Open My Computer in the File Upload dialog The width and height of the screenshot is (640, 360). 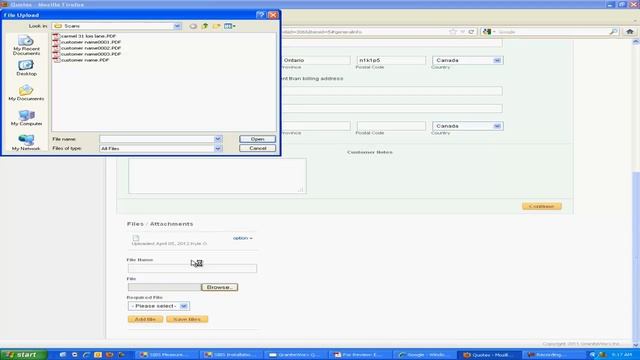(x=26, y=118)
